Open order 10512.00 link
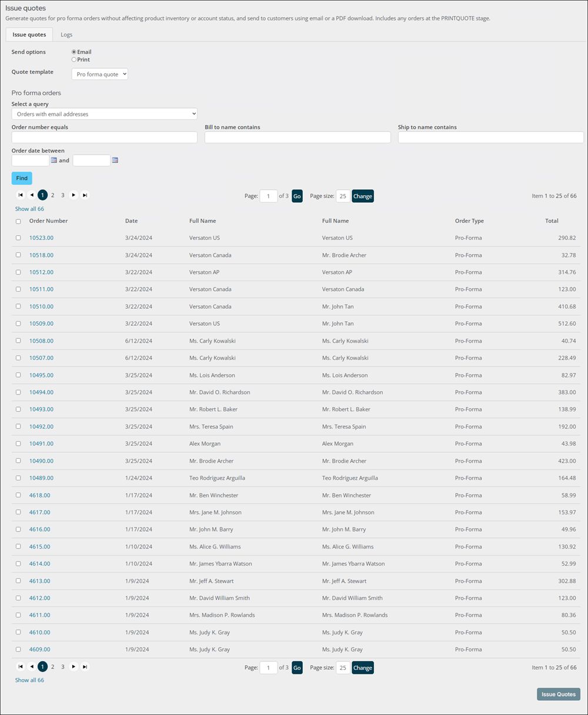 click(41, 272)
